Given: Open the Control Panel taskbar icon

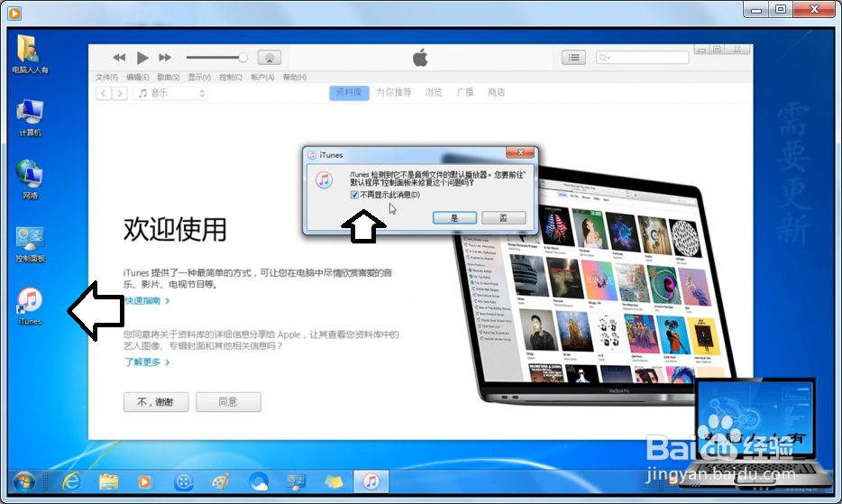Looking at the screenshot, I should (296, 481).
